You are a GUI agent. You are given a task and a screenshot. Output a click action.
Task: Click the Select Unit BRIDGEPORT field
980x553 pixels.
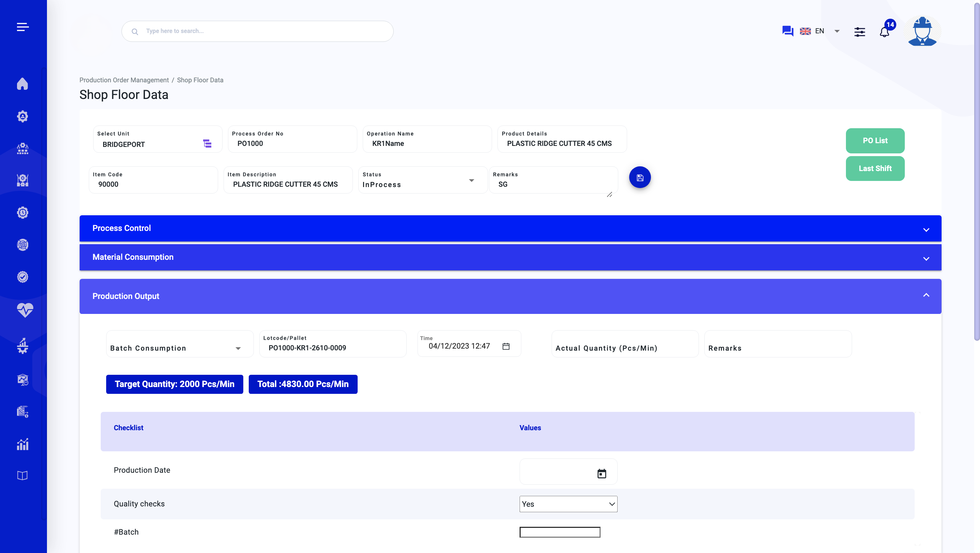pyautogui.click(x=158, y=139)
